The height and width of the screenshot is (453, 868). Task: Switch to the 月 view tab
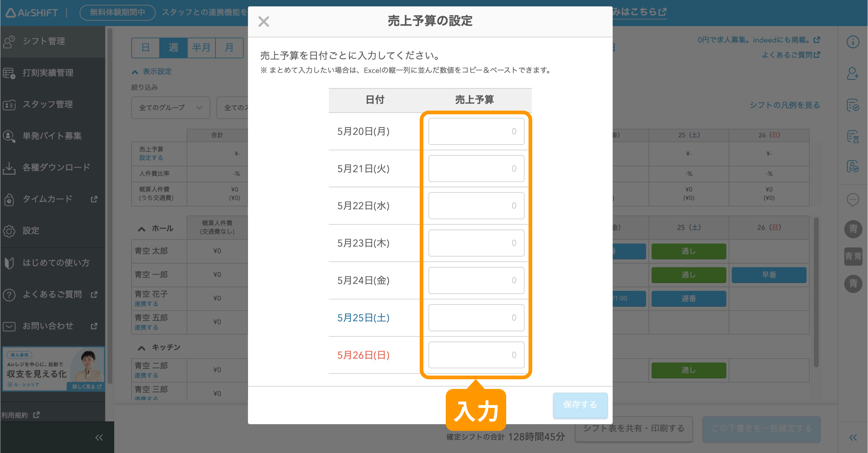click(229, 47)
